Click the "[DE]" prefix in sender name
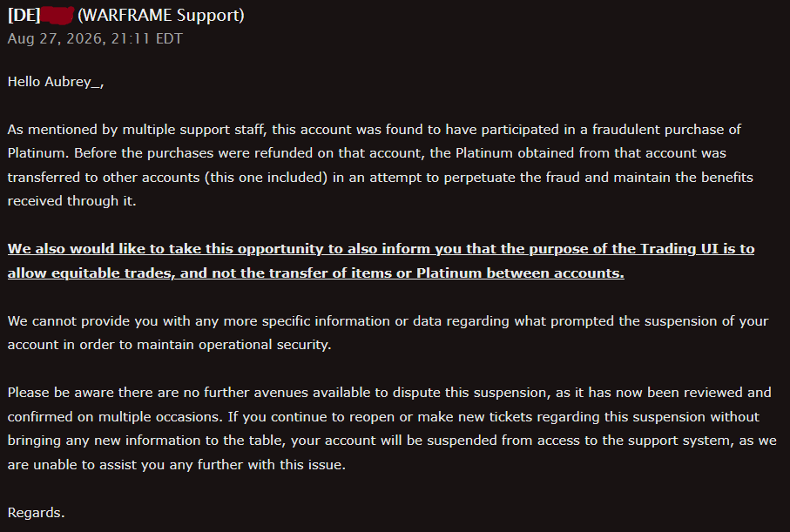The image size is (790, 532). (x=24, y=15)
